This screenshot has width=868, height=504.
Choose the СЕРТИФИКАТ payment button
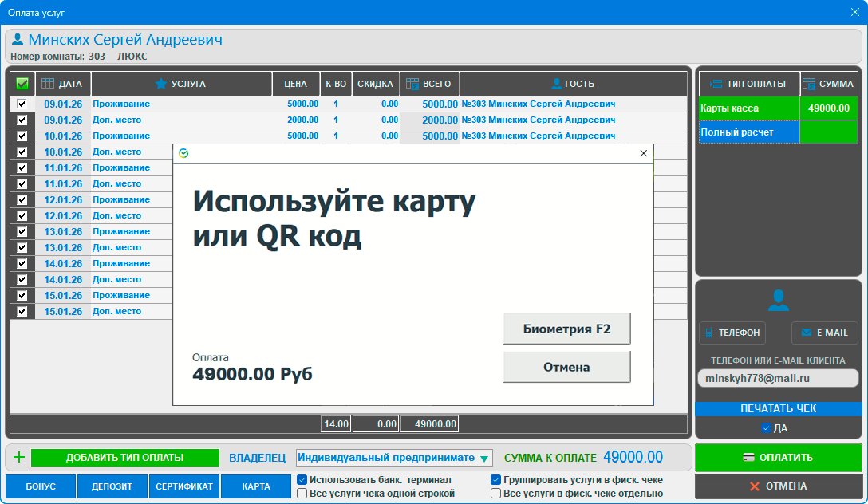pyautogui.click(x=183, y=486)
